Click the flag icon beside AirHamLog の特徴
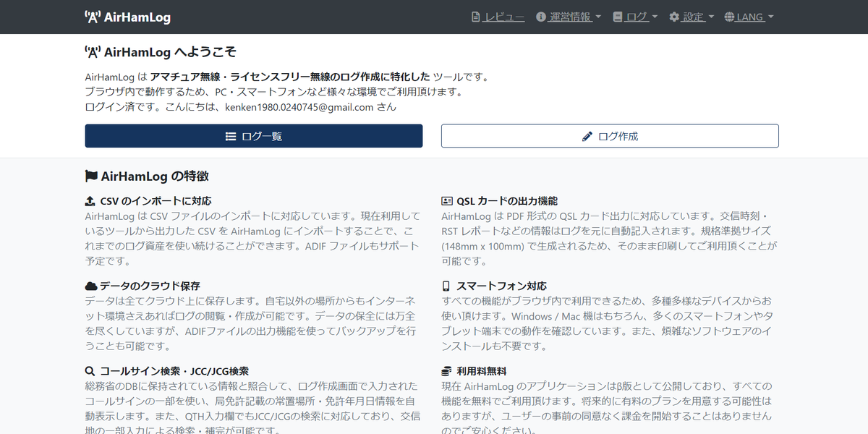Screen dimensions: 868x434 pyautogui.click(x=91, y=176)
